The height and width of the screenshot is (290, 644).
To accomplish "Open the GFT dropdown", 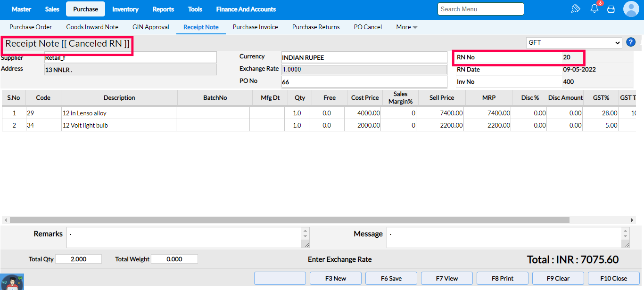I will click(x=574, y=42).
